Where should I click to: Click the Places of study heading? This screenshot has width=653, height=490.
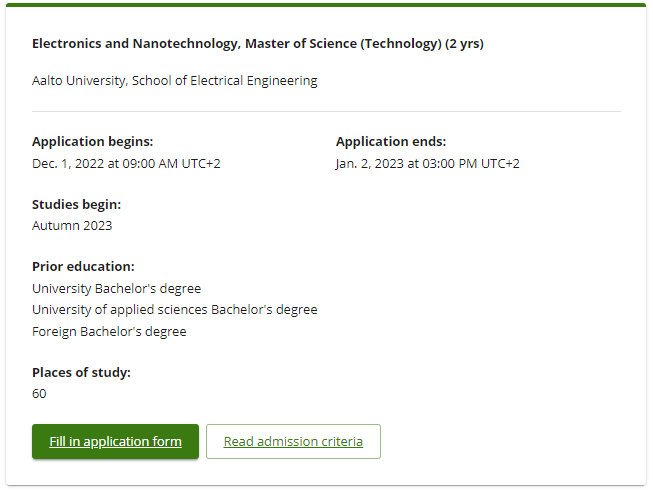[81, 372]
